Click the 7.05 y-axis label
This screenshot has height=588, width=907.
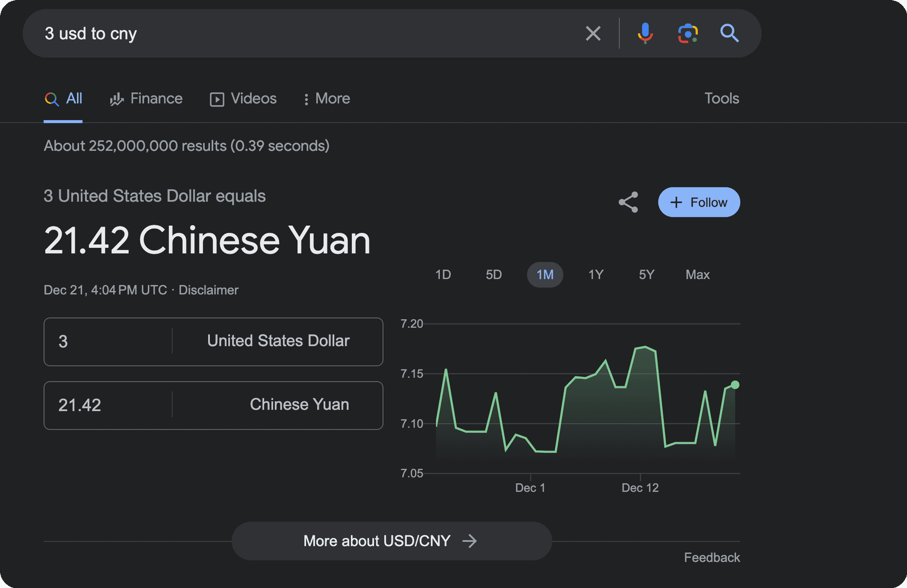tap(411, 473)
